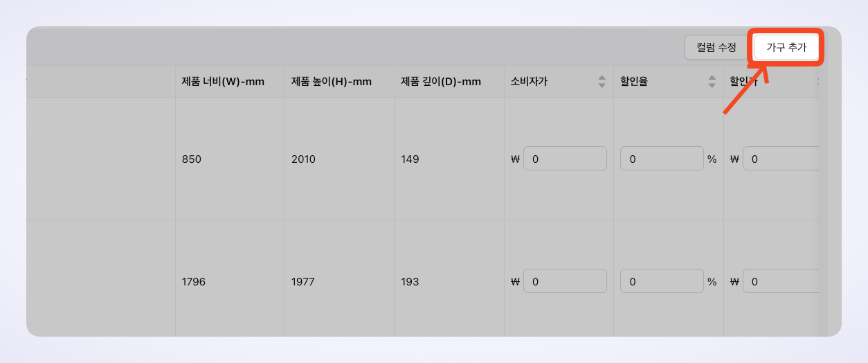
Task: Focus the first row's 할인율 input
Action: (662, 159)
